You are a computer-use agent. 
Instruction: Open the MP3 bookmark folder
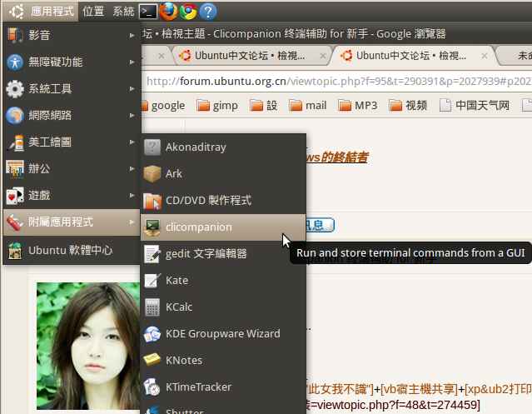358,106
